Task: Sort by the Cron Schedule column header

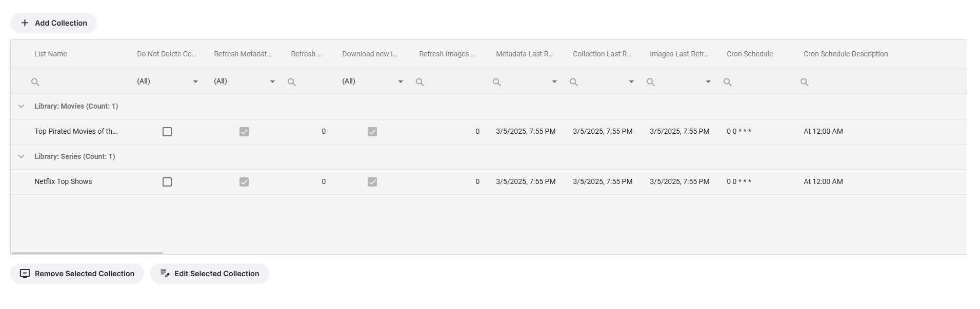Action: coord(749,54)
